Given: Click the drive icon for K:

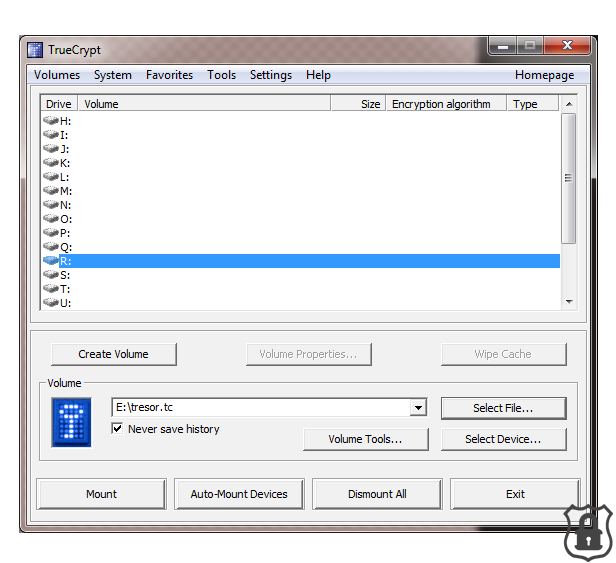Looking at the screenshot, I should pyautogui.click(x=51, y=162).
